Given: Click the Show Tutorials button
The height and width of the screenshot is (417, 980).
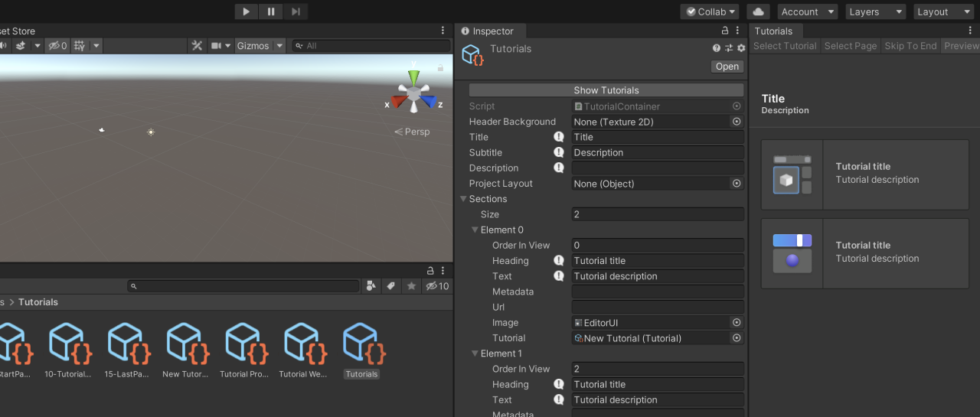Looking at the screenshot, I should pyautogui.click(x=606, y=90).
